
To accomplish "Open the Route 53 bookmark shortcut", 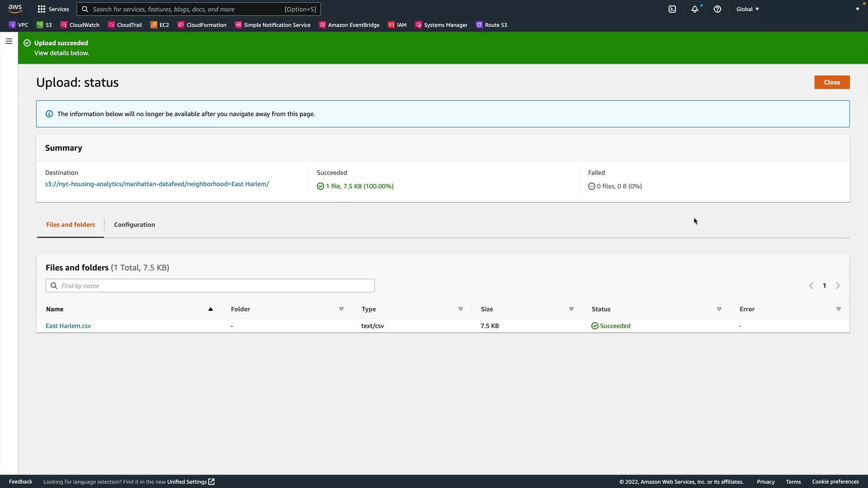I will click(491, 25).
